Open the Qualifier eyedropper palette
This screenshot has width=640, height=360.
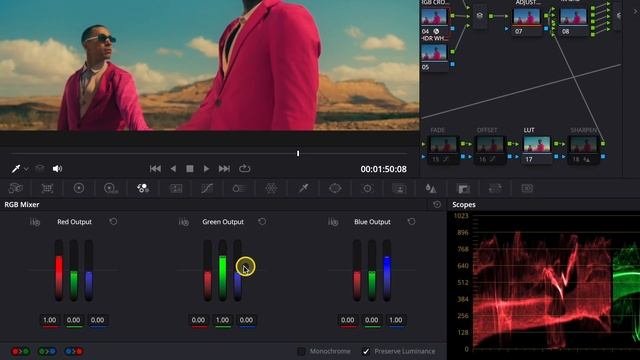click(303, 188)
